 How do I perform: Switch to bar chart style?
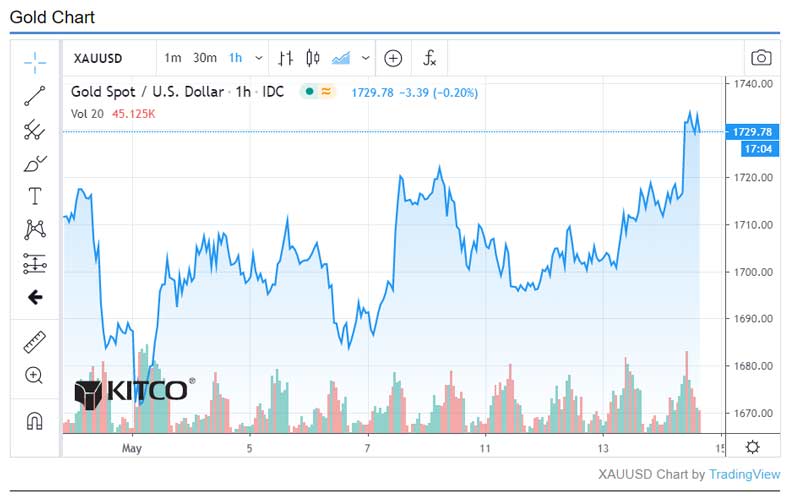(x=286, y=58)
